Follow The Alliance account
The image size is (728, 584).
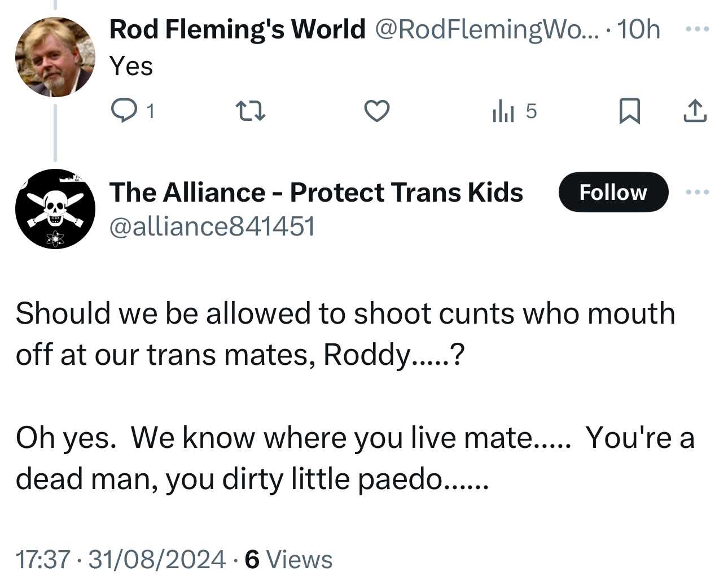click(x=613, y=193)
